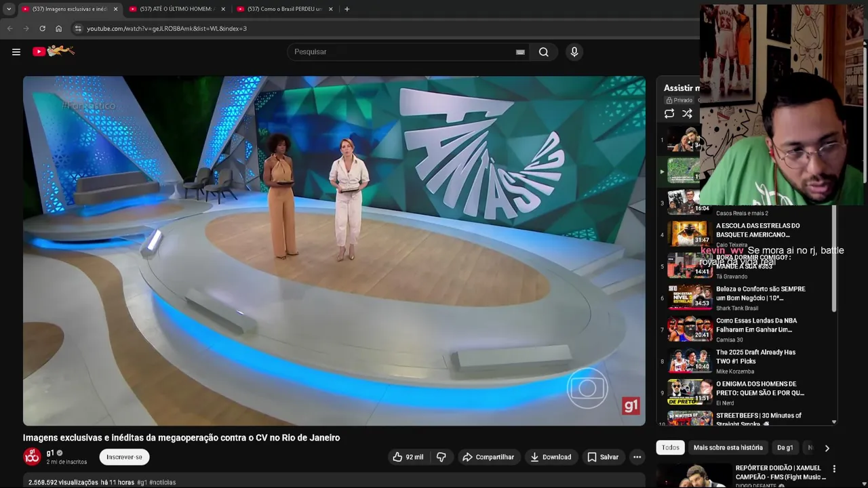This screenshot has width=868, height=488.
Task: Click the Download button
Action: tap(551, 457)
